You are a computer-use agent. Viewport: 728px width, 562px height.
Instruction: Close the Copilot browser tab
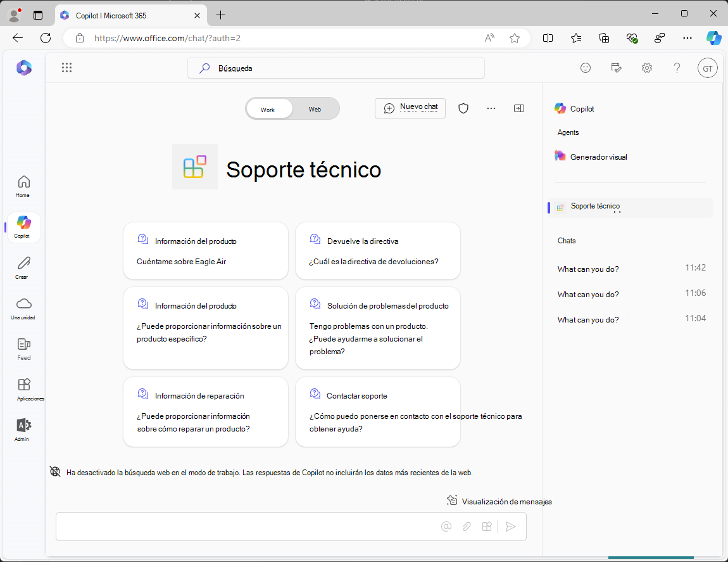(x=197, y=15)
